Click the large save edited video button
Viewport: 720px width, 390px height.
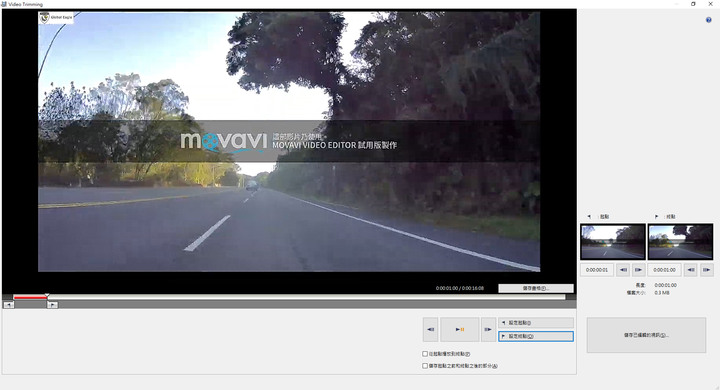click(646, 335)
